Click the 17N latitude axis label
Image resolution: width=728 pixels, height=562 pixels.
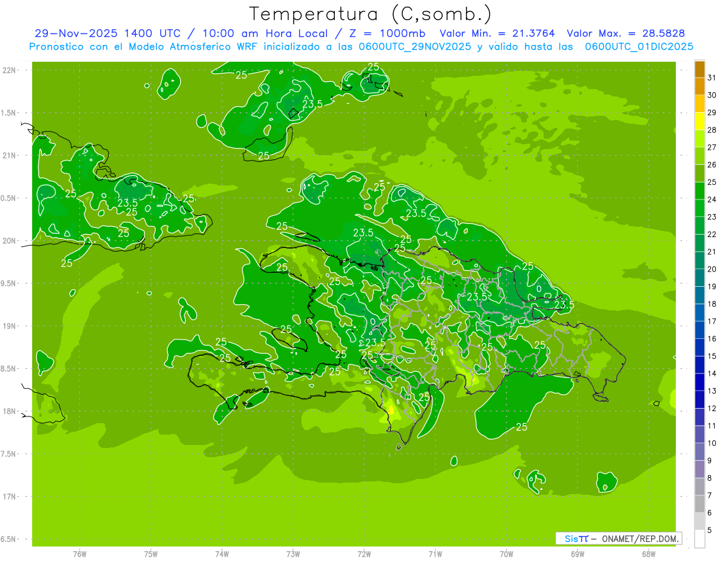click(9, 497)
